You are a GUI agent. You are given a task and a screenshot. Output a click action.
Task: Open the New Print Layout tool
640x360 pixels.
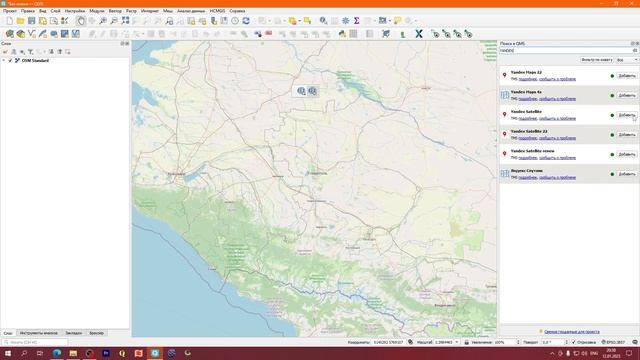pyautogui.click(x=42, y=21)
